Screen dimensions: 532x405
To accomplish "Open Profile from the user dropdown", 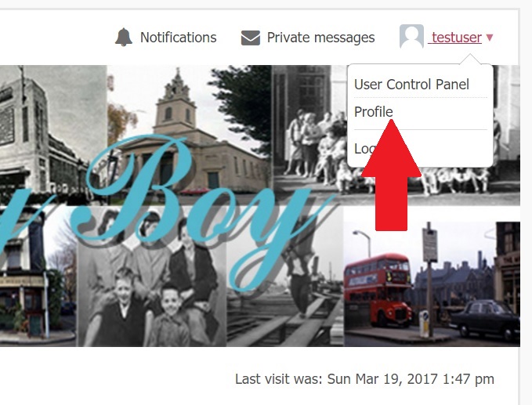I will point(373,111).
